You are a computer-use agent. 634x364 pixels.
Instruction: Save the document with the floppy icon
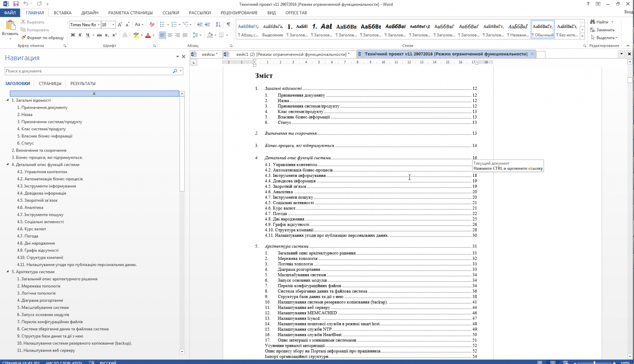(16, 4)
